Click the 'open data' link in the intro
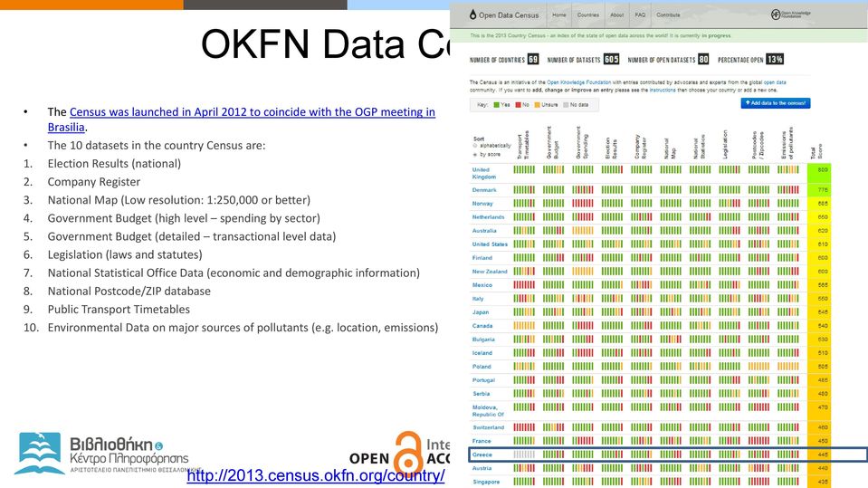 [775, 82]
